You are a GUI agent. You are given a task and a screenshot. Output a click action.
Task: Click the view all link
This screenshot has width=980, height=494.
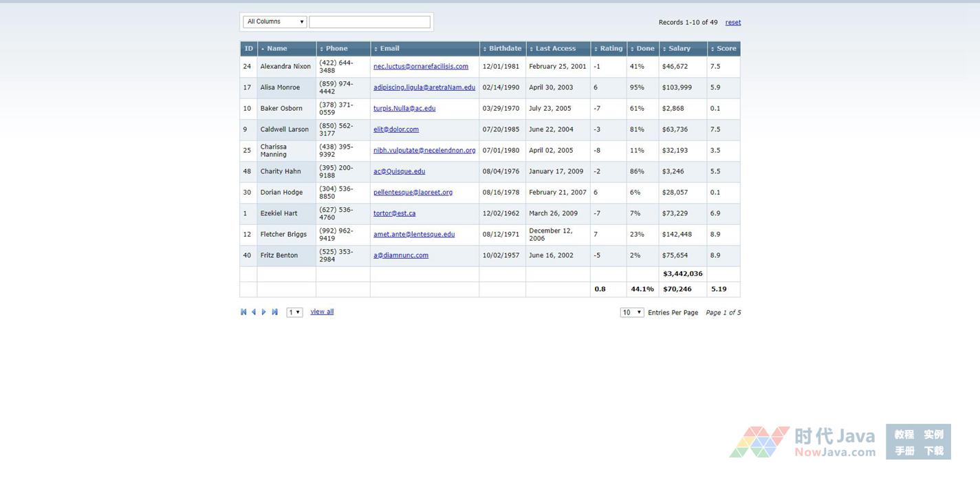(322, 312)
